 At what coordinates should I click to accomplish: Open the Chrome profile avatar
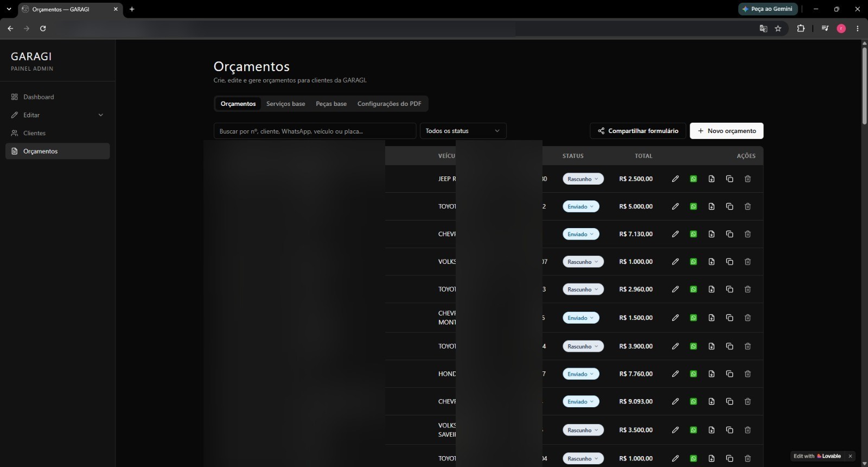pos(841,28)
